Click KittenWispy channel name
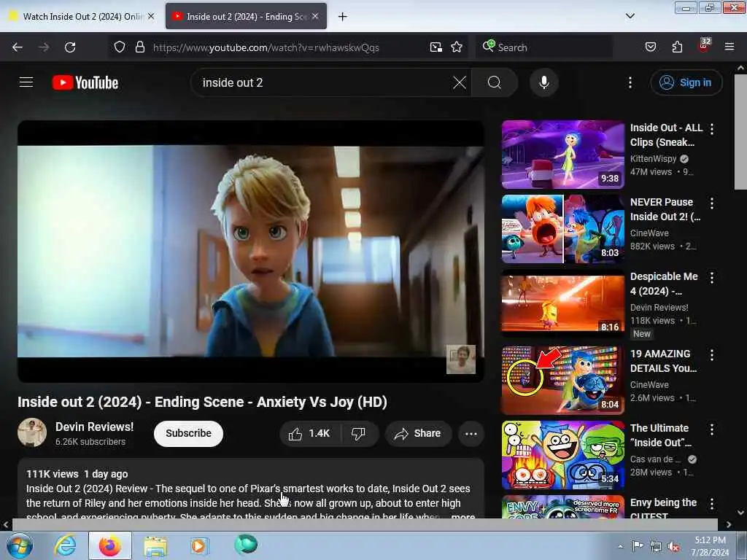Screen dimensions: 747x560 tap(653, 158)
